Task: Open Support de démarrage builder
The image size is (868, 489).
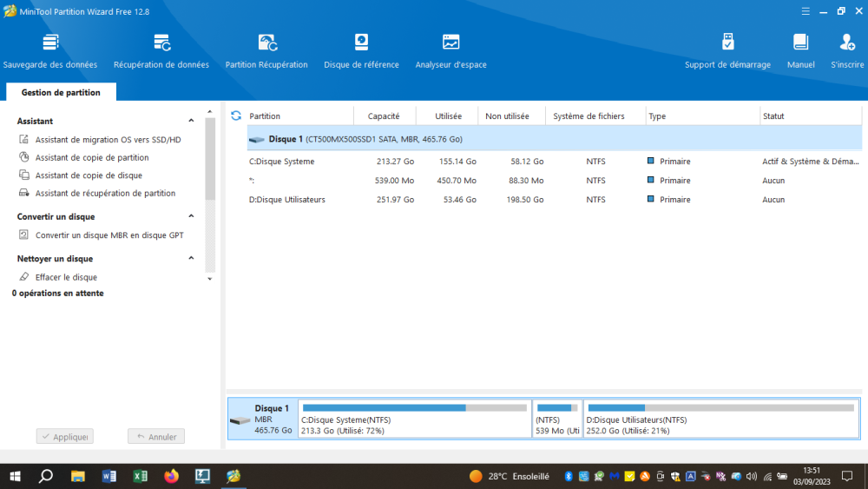Action: click(727, 51)
